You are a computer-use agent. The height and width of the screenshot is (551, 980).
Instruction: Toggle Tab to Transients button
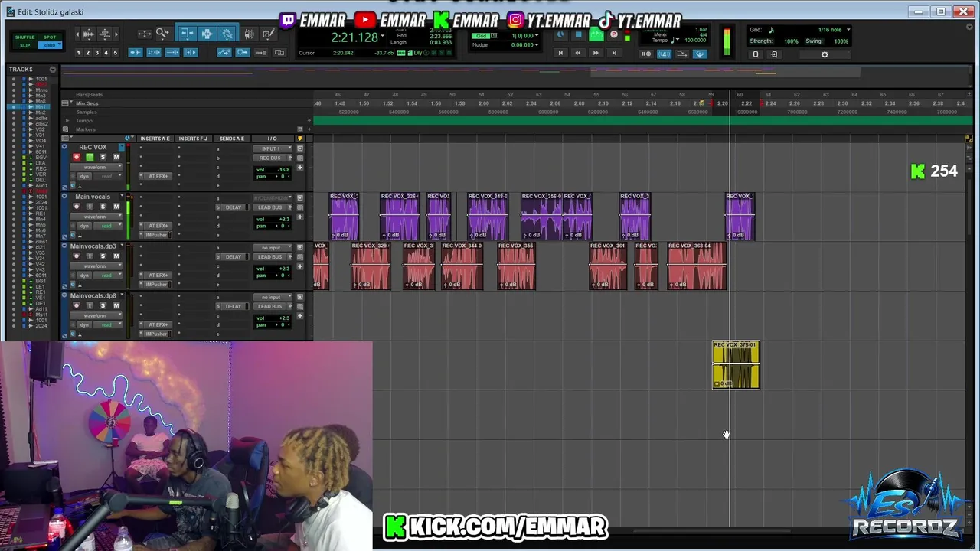136,53
